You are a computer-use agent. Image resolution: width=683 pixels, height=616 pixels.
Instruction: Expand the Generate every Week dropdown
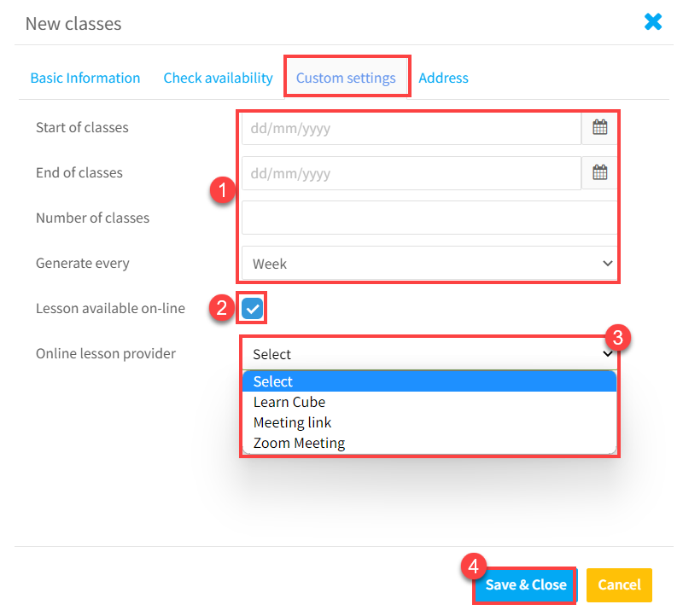point(429,264)
